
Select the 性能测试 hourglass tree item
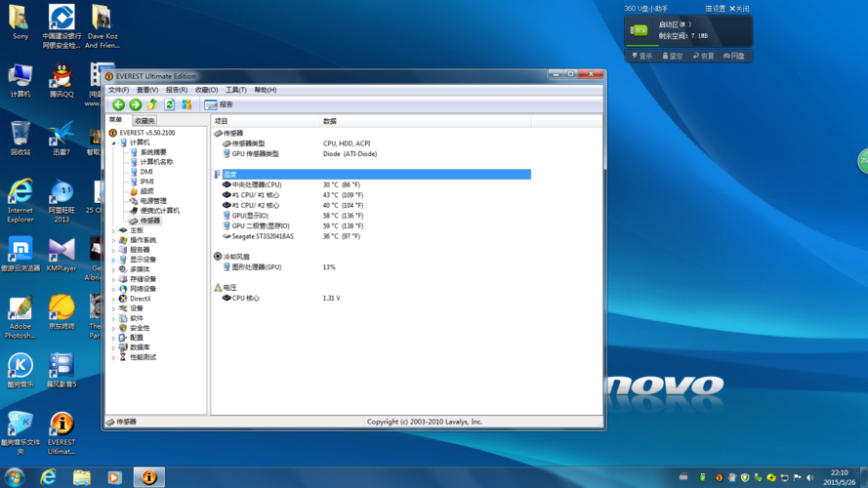click(x=144, y=357)
